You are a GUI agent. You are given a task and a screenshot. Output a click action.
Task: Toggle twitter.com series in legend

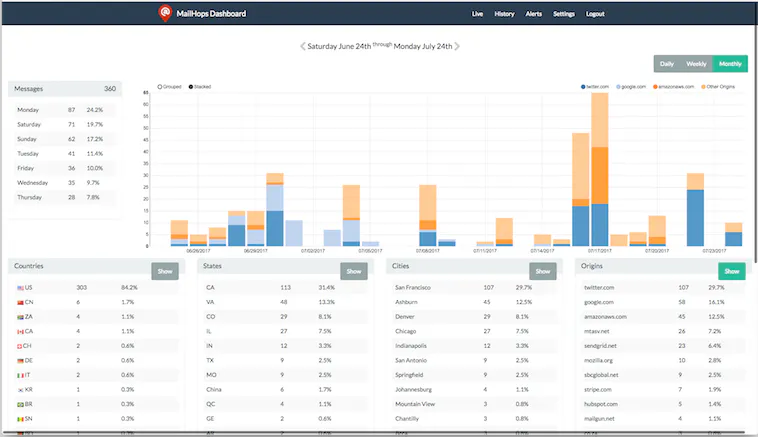tap(595, 87)
